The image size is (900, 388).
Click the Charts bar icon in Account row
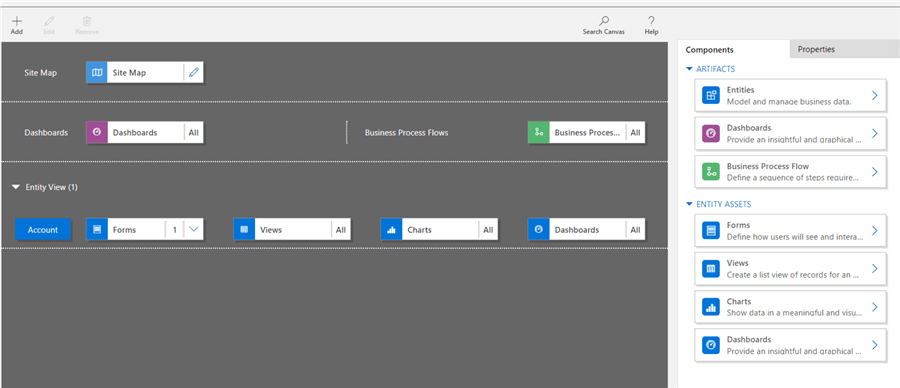click(x=391, y=230)
